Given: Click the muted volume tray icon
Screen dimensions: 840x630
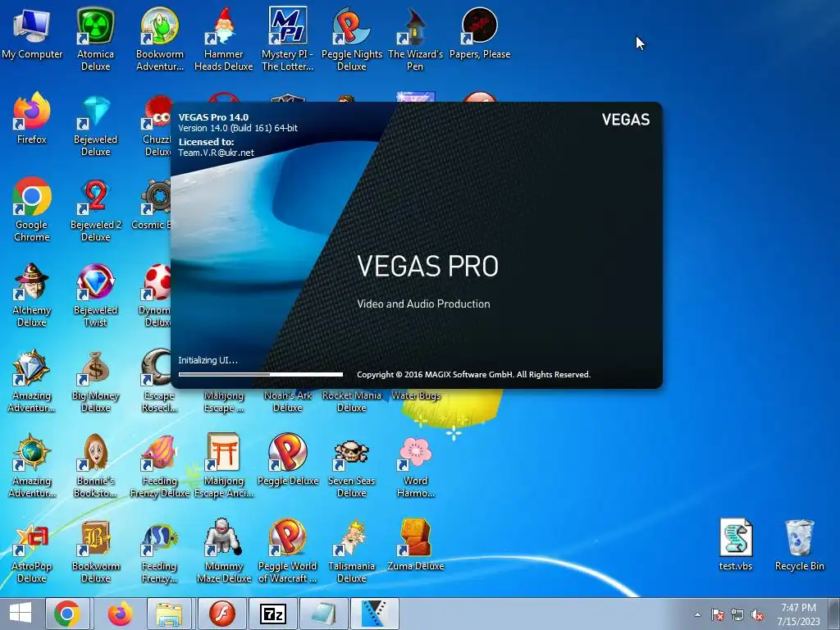Looking at the screenshot, I should [757, 614].
